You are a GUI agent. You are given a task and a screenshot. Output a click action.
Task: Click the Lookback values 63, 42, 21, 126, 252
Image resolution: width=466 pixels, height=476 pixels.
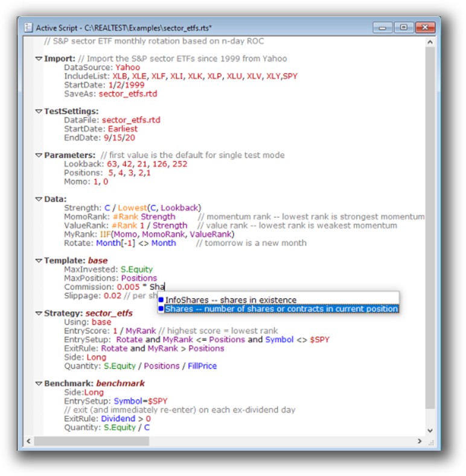(147, 164)
